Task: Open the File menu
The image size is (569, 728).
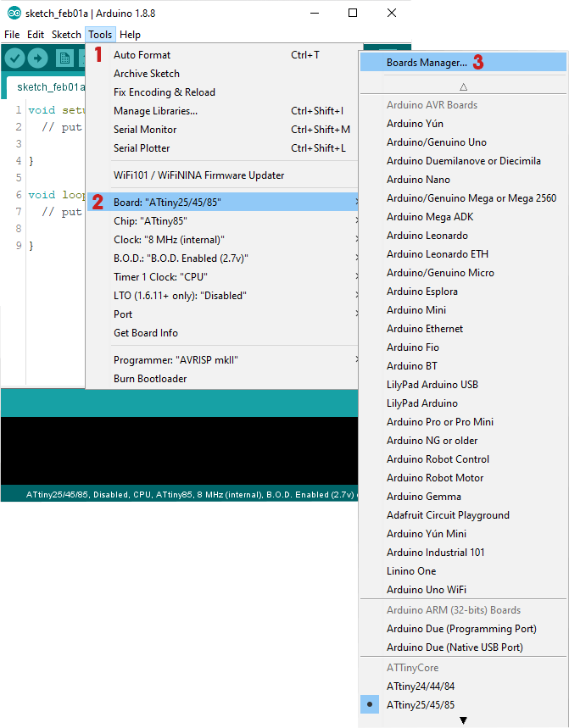Action: (12, 35)
